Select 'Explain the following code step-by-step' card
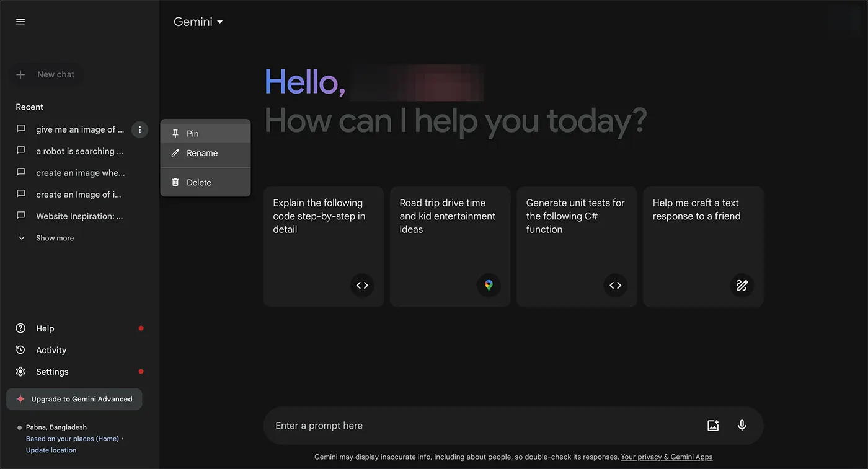 324,247
